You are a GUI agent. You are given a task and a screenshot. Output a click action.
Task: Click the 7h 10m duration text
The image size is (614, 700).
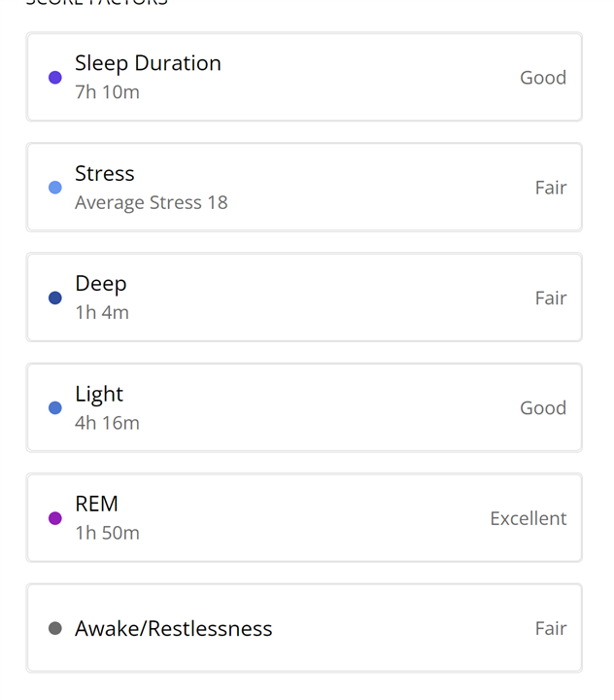tap(107, 92)
